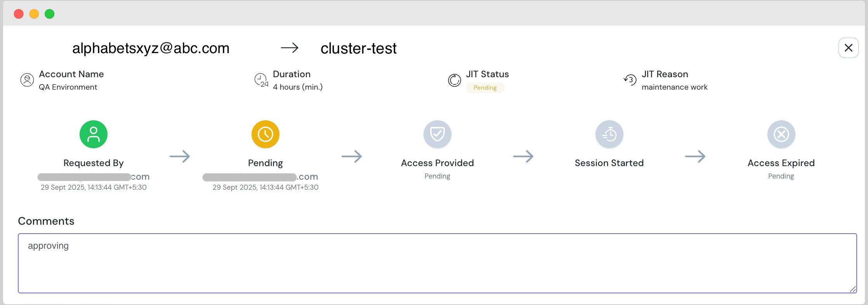The height and width of the screenshot is (305, 868).
Task: Click the Duration 24-hour clock icon
Action: click(x=261, y=80)
